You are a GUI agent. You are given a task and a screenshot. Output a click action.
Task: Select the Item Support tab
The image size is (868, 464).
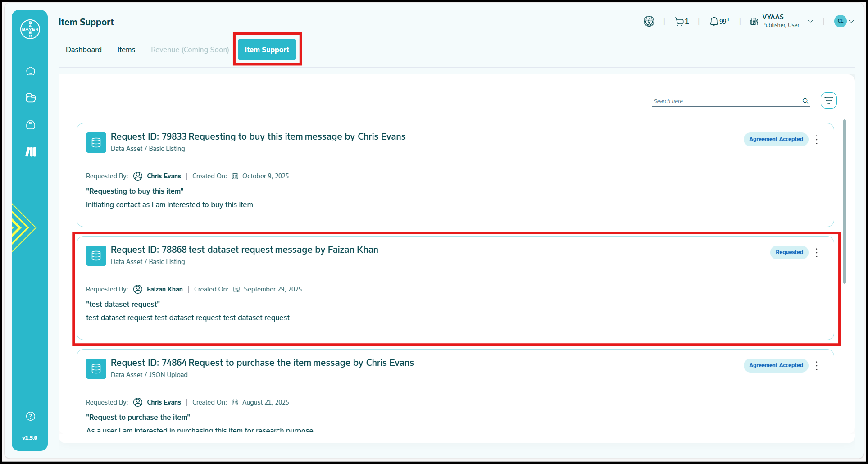[x=267, y=50]
